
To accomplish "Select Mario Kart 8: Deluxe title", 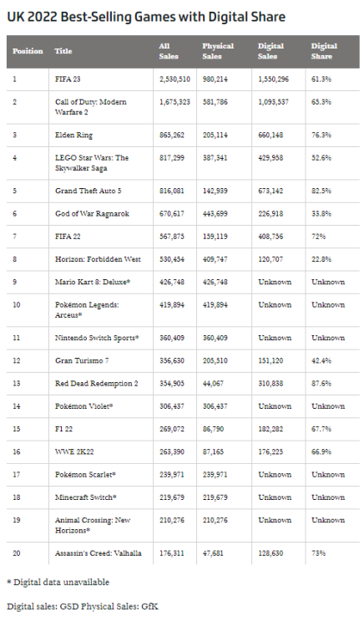I will pyautogui.click(x=93, y=282).
